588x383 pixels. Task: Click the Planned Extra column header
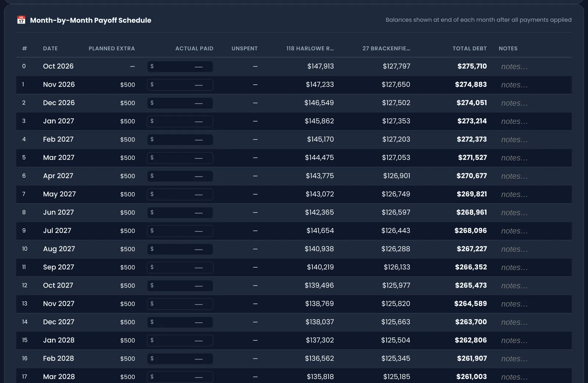click(x=112, y=49)
